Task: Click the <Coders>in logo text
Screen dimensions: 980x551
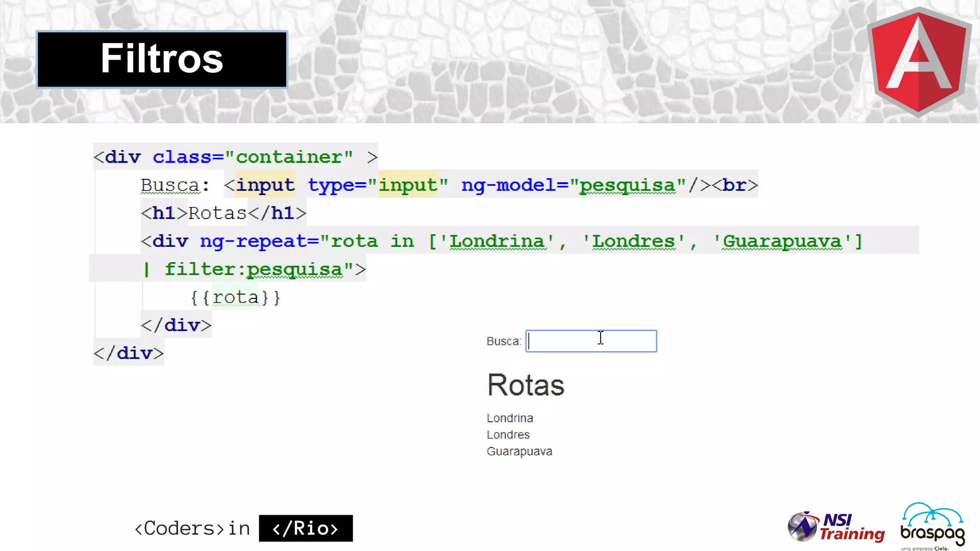Action: click(192, 529)
